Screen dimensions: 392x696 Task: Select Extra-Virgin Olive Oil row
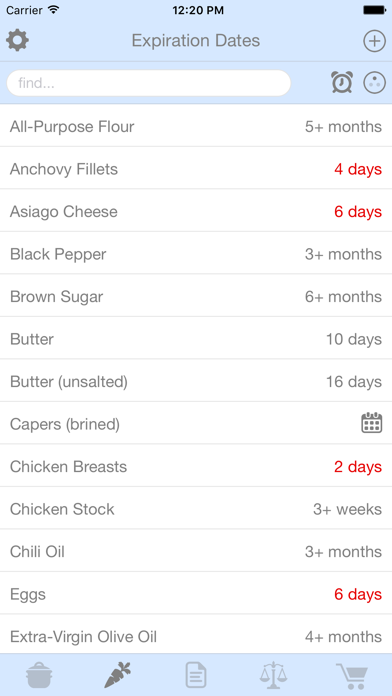coord(196,637)
